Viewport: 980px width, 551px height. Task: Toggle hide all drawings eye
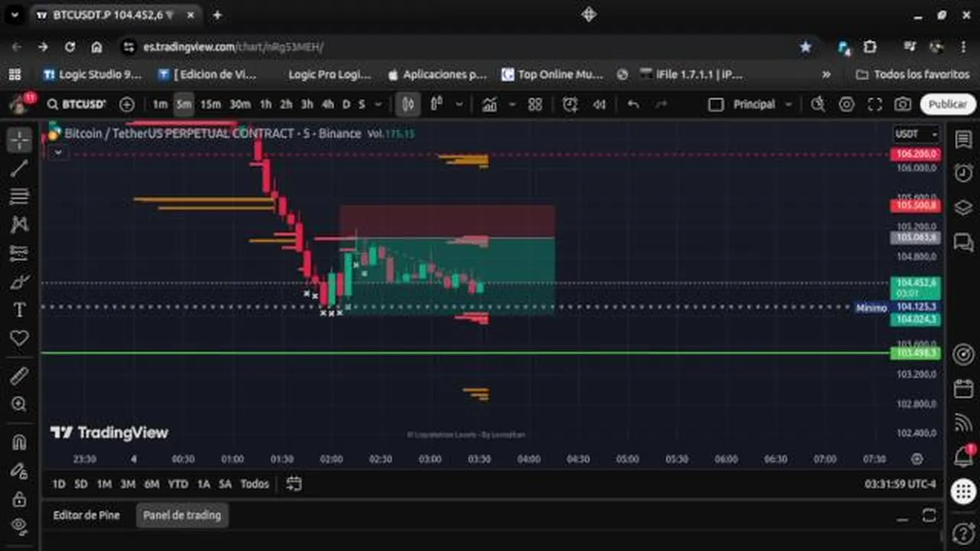pos(19,527)
